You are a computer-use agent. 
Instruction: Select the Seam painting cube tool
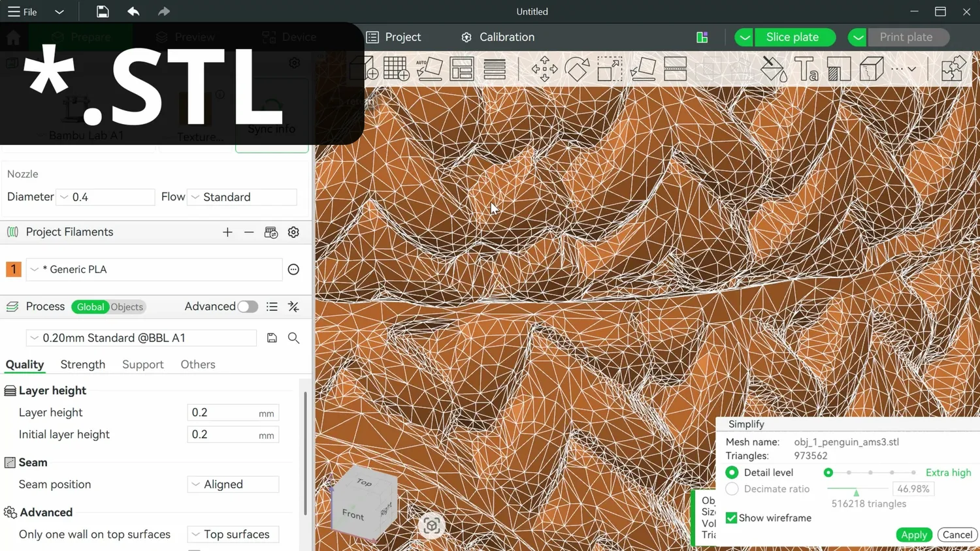tap(872, 69)
